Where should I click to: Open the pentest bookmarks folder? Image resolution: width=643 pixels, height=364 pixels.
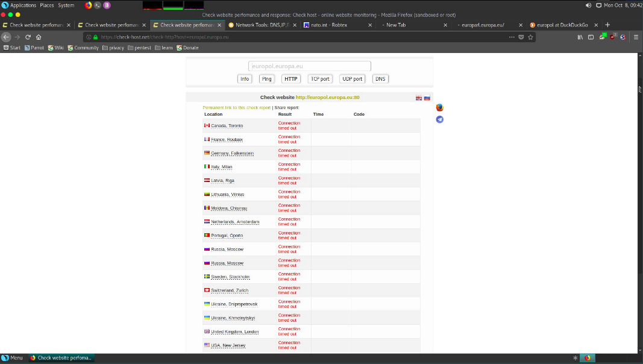coord(139,48)
